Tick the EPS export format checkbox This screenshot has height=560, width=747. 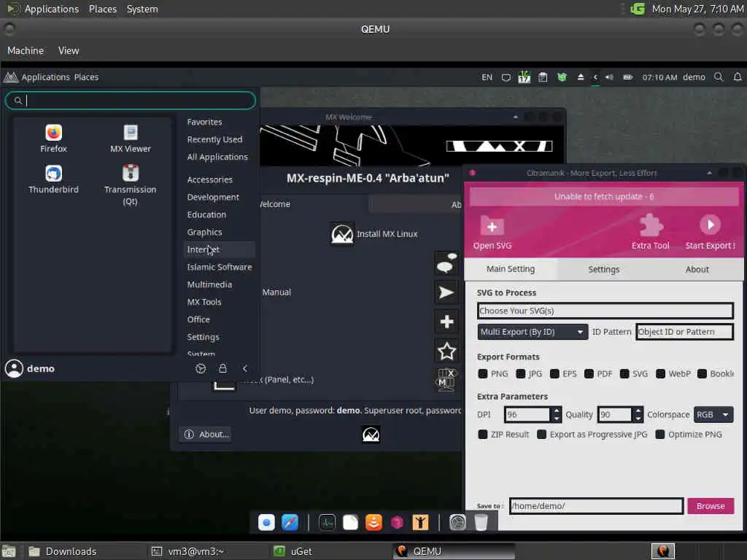pyautogui.click(x=554, y=374)
